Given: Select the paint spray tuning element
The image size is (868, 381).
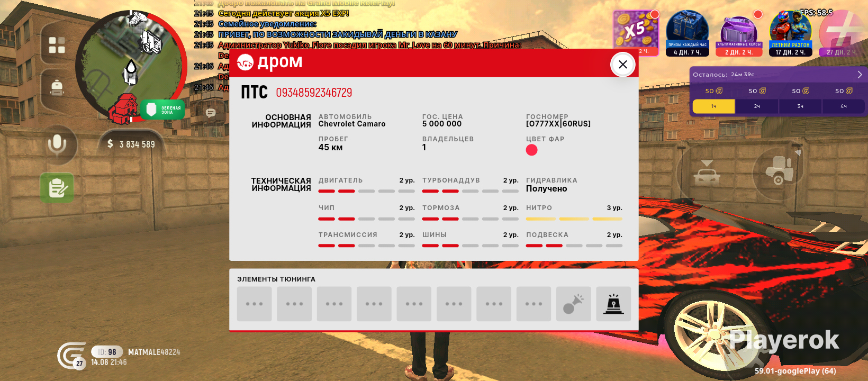Looking at the screenshot, I should [574, 304].
